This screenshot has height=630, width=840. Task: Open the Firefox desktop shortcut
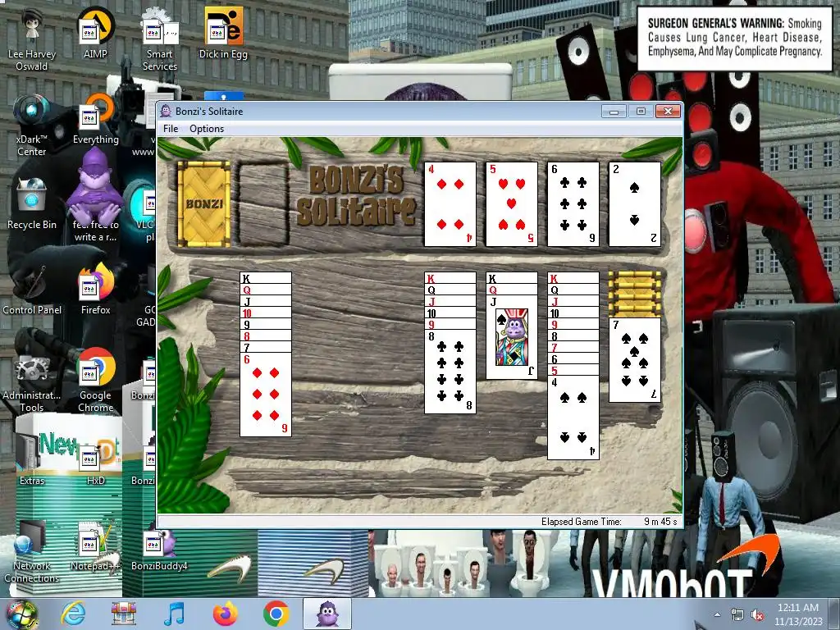(95, 290)
